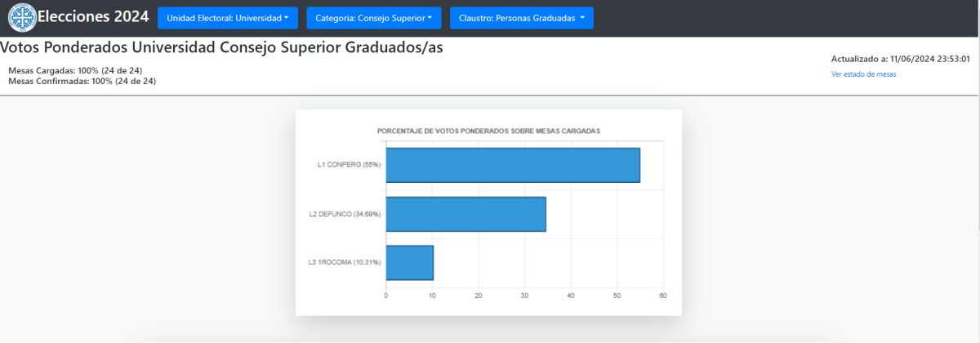Click the L1 CONPERG (55%) axis label
Screen dimensions: 980x343
click(x=349, y=165)
